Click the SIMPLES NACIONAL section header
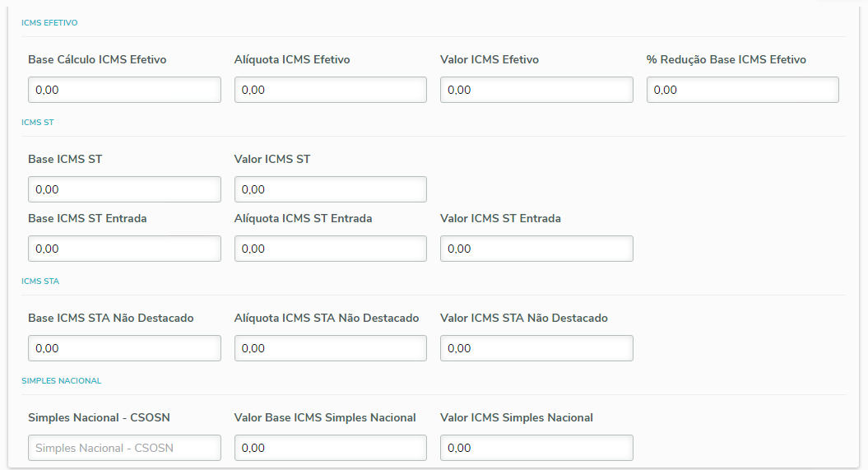 click(x=61, y=381)
